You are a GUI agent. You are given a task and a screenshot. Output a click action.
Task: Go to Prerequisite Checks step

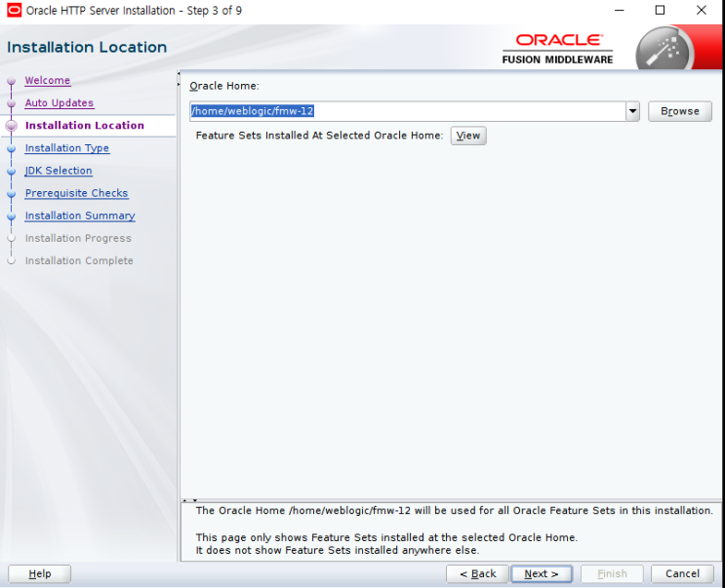point(76,193)
